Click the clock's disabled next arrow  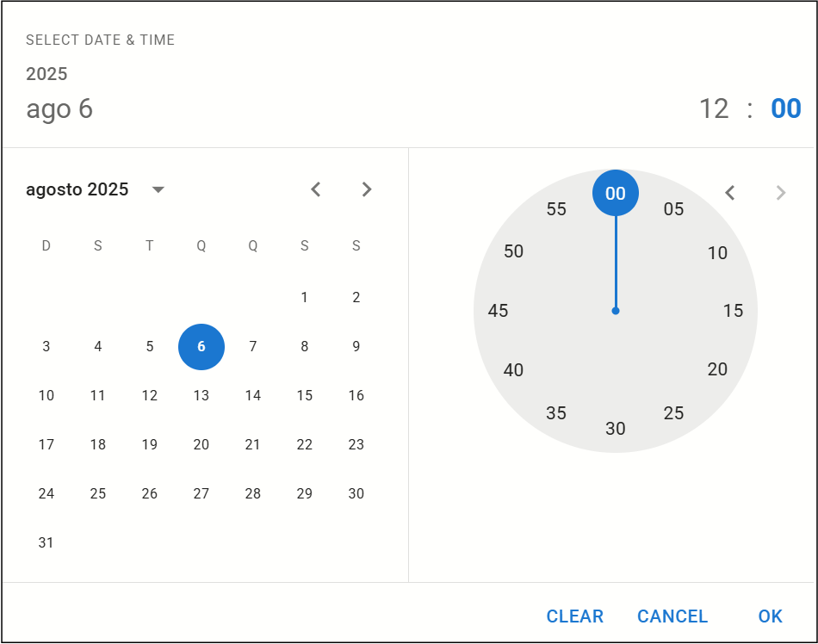[781, 193]
